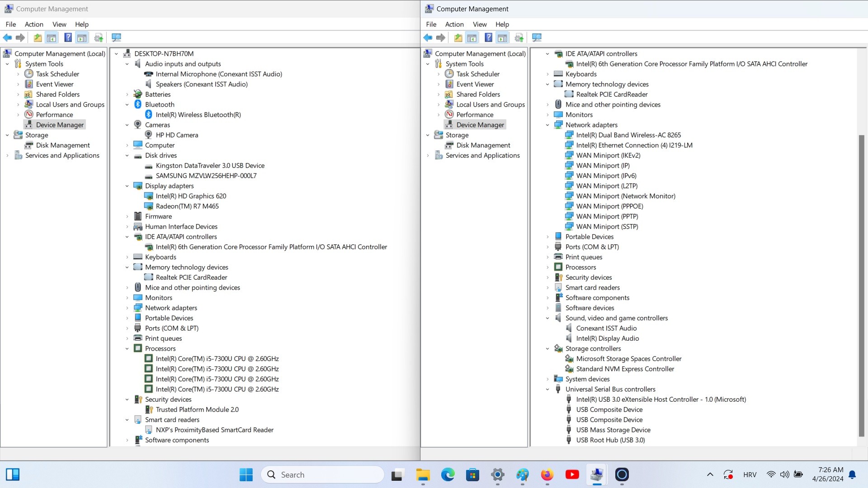Click the HP HD Camera device icon
Screen dimensions: 868x488
click(x=148, y=135)
